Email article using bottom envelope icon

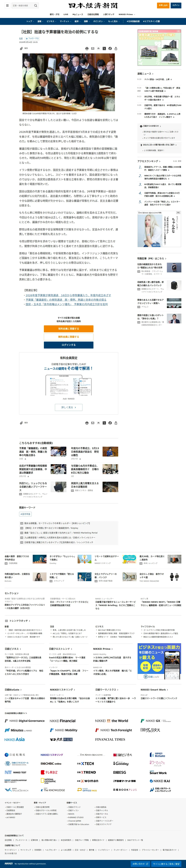[x=93, y=423]
